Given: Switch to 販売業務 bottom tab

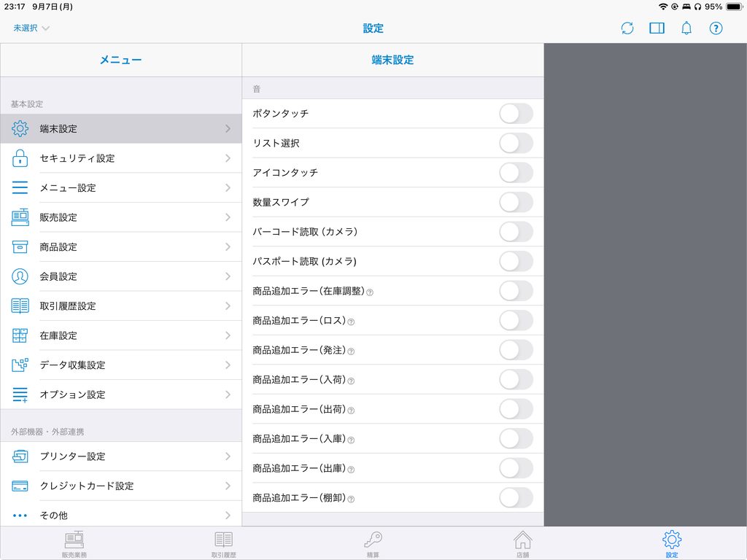Looking at the screenshot, I should (x=74, y=544).
